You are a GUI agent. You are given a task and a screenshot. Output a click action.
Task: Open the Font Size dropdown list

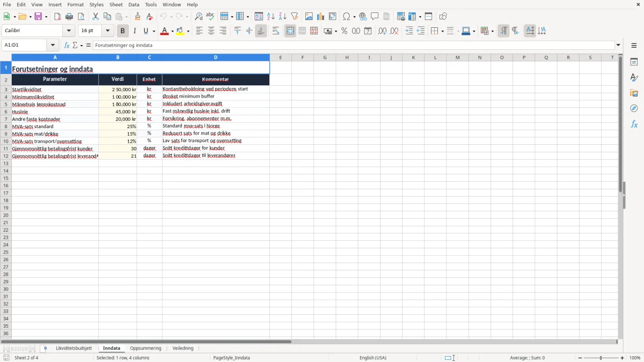tap(108, 31)
